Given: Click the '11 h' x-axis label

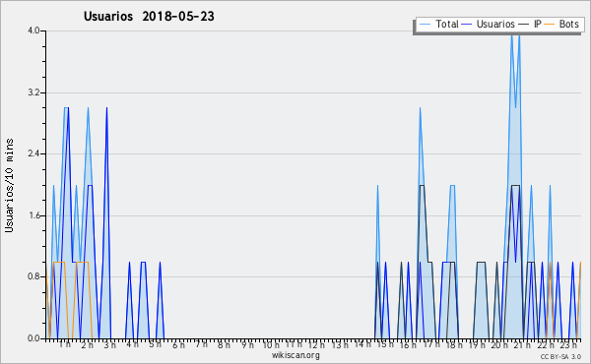Looking at the screenshot, I should click(x=294, y=344).
